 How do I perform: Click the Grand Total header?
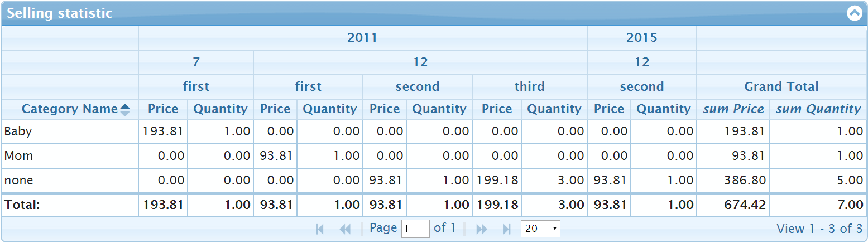[x=781, y=86]
